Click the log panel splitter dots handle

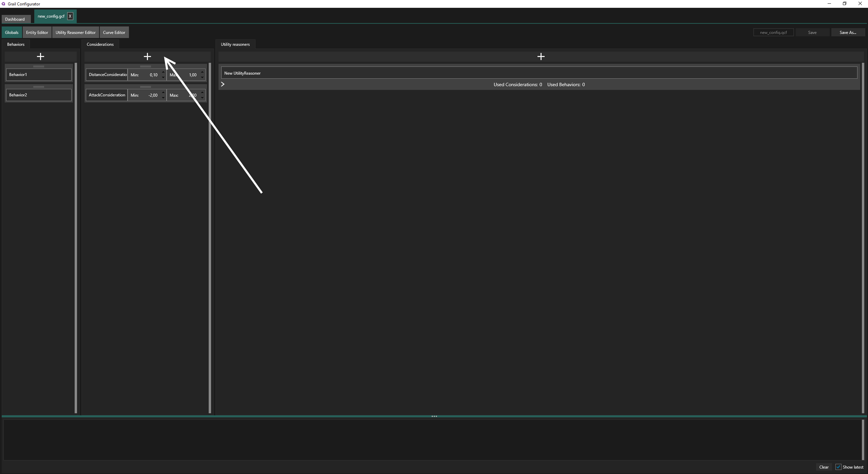tap(434, 416)
